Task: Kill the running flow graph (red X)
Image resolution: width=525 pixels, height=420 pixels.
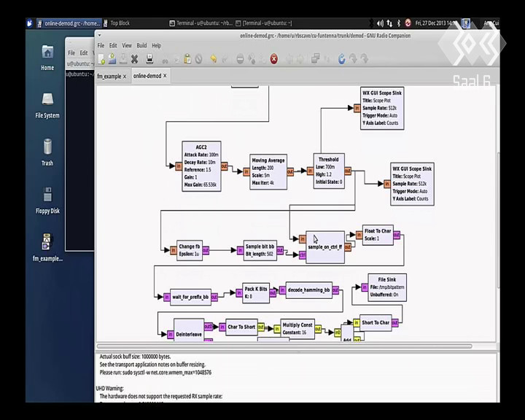Action: pyautogui.click(x=274, y=59)
